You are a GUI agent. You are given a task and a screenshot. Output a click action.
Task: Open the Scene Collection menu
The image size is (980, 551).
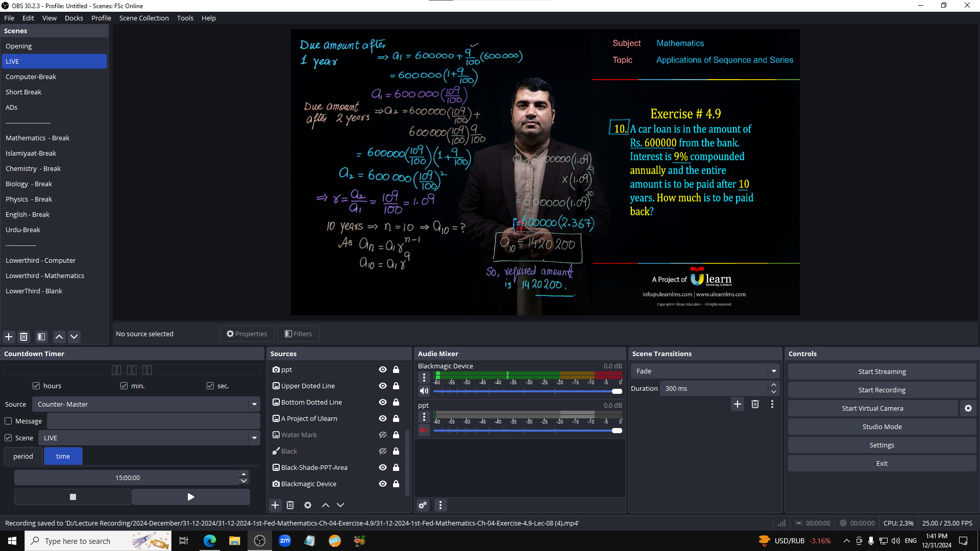(144, 18)
